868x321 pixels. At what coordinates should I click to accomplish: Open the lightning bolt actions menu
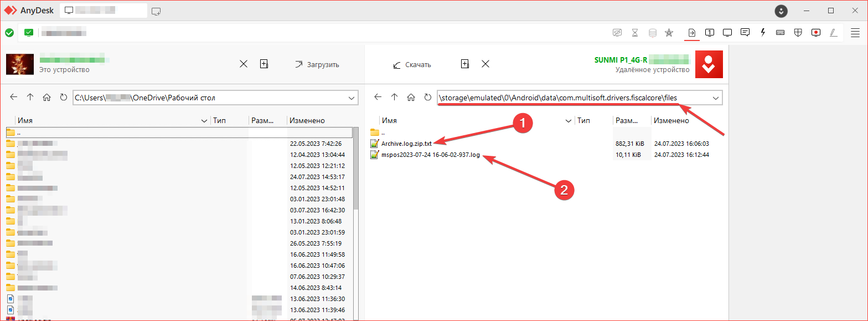763,33
